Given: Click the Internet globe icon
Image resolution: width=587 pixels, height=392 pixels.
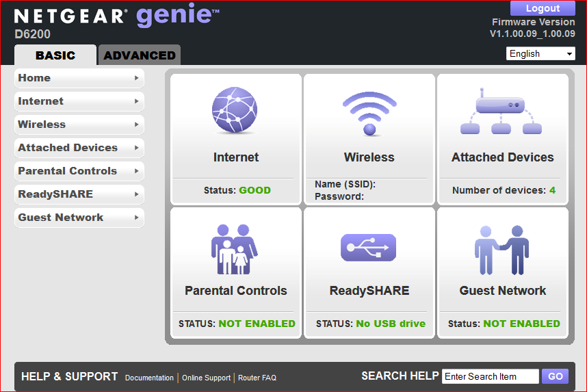Looking at the screenshot, I should (235, 110).
